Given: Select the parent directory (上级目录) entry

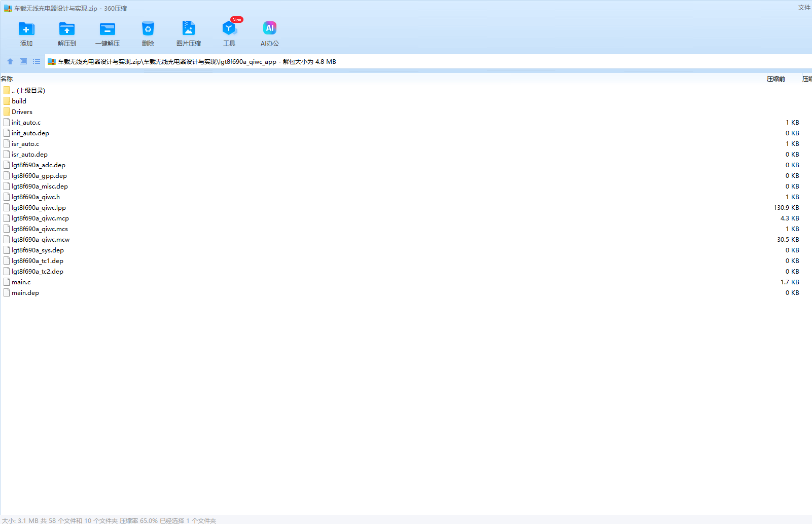Looking at the screenshot, I should tap(28, 91).
